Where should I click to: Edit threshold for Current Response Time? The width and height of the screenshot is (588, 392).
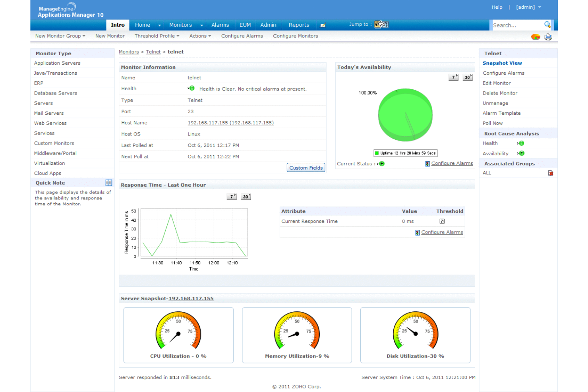coord(442,221)
